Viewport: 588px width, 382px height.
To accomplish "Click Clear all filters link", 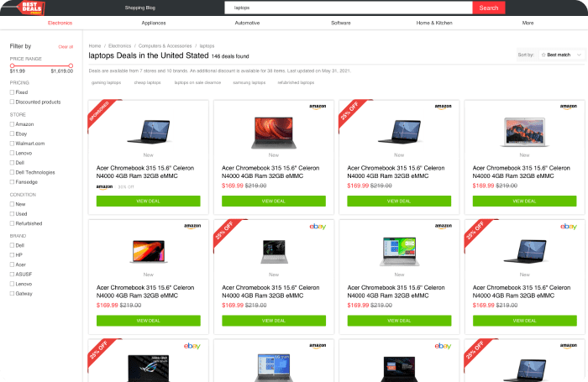I will 66,47.
